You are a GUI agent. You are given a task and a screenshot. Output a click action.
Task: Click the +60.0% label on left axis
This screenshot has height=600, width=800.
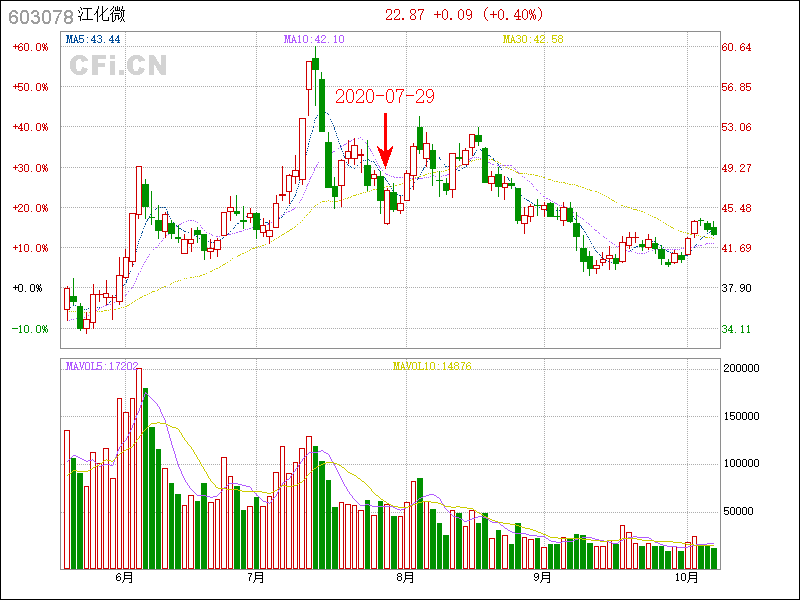coord(31,47)
